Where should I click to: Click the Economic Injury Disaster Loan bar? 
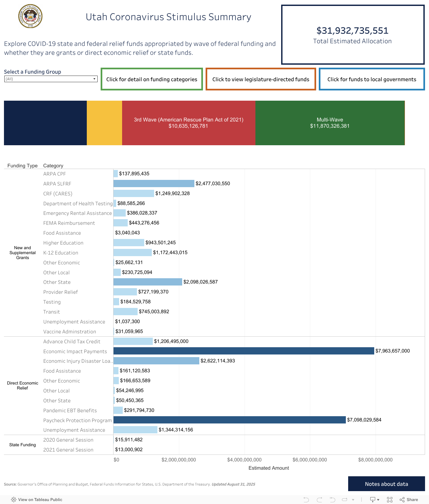156,361
